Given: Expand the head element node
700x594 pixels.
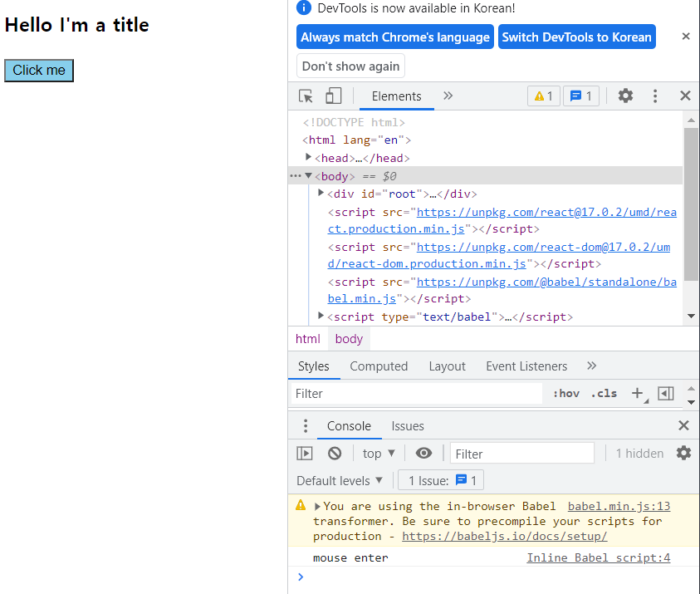Looking at the screenshot, I should point(308,157).
